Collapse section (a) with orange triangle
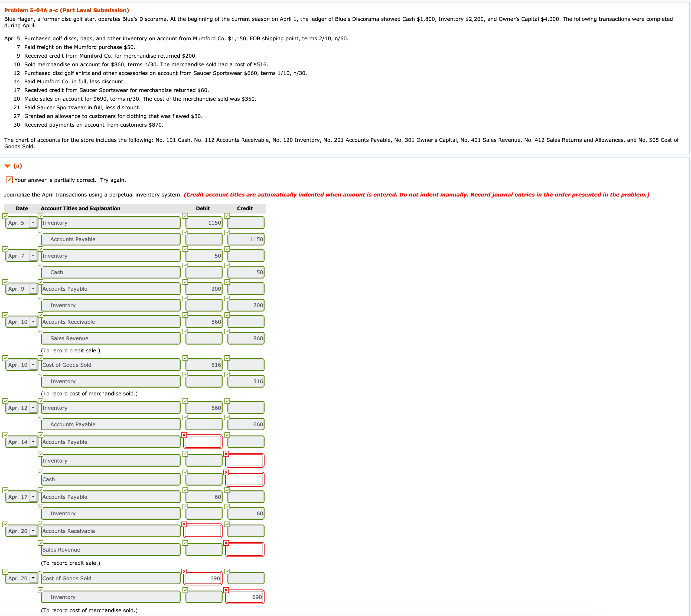 [8, 166]
